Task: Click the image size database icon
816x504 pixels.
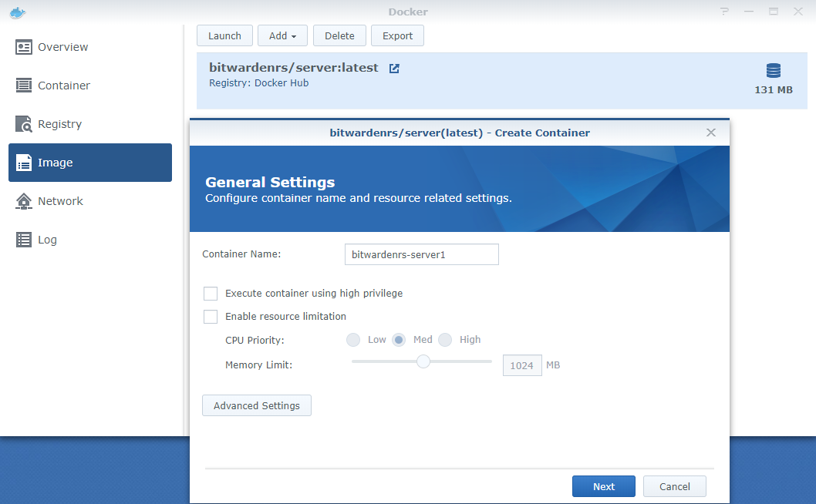Action: 774,70
